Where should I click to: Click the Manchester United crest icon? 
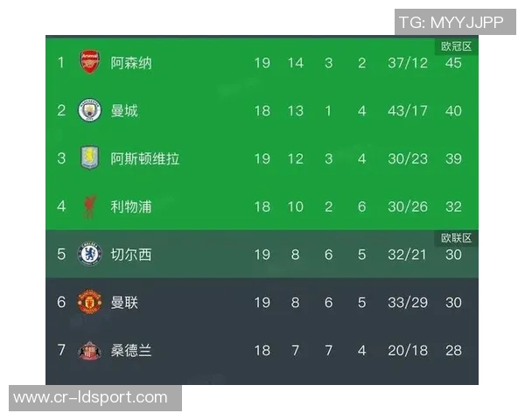[x=90, y=303]
